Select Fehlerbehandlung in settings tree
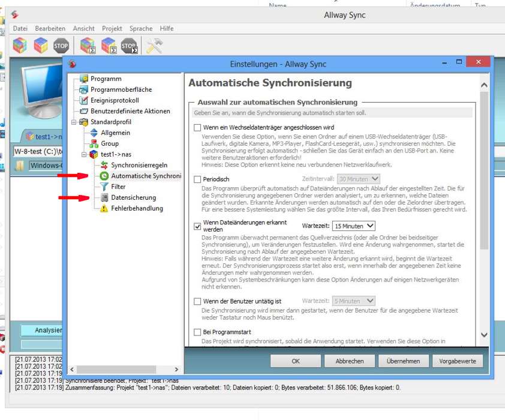Screen dimensions: 505x420 (137, 208)
